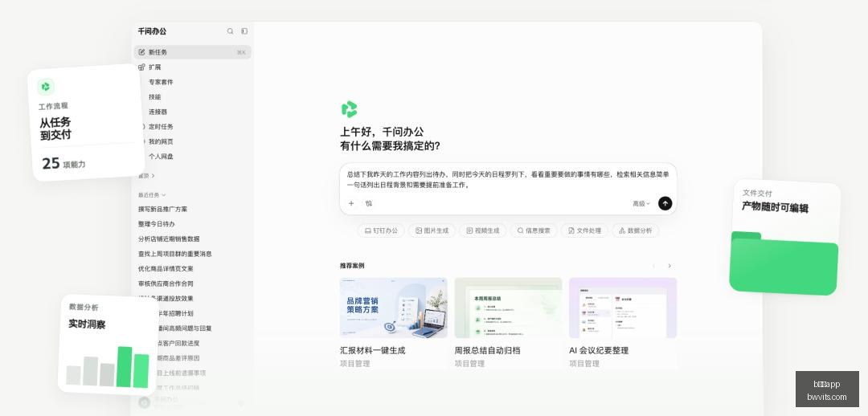The image size is (868, 416).
Task: Click the 千问办公 title in sidebar header
Action: [152, 31]
